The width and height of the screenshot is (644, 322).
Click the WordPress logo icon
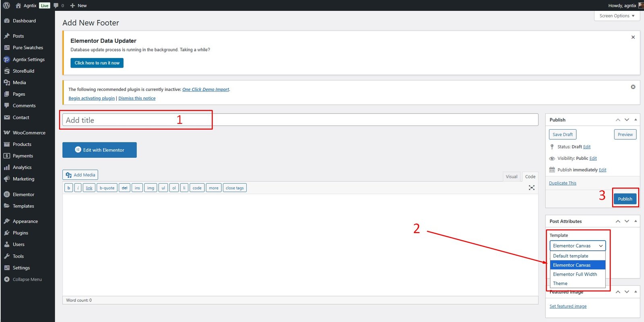pos(6,6)
